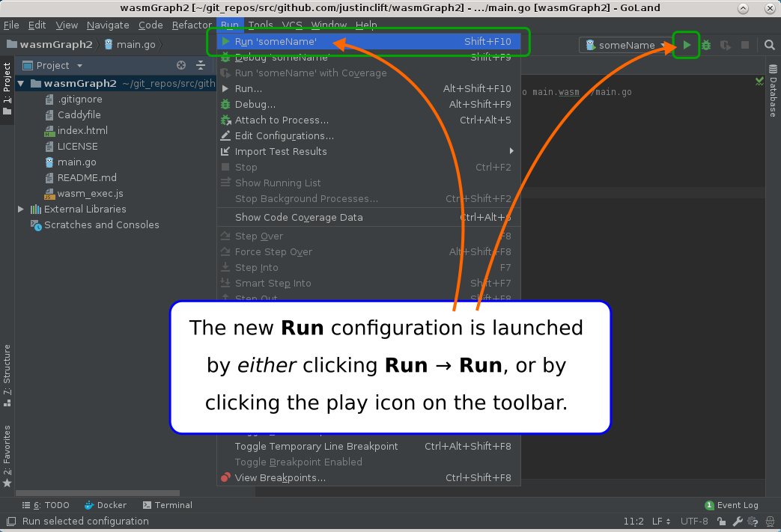This screenshot has width=781, height=532.
Task: Select wasm_exec.js file
Action: [x=90, y=194]
